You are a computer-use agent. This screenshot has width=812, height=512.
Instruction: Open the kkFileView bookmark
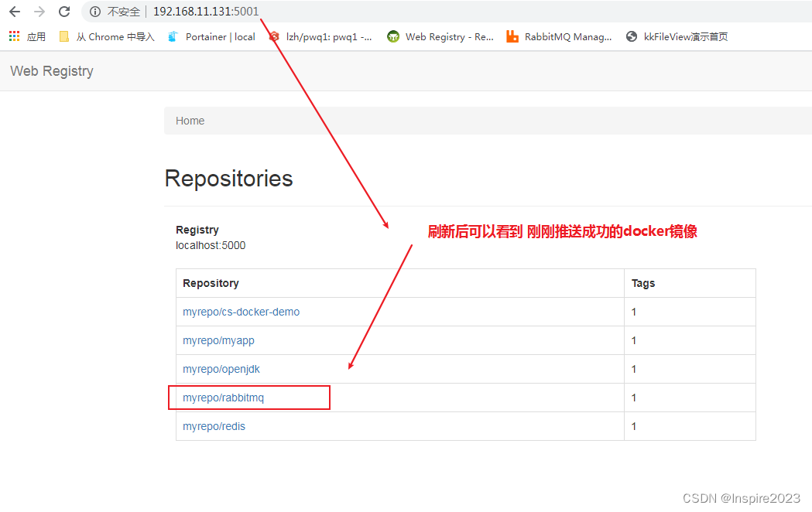677,36
